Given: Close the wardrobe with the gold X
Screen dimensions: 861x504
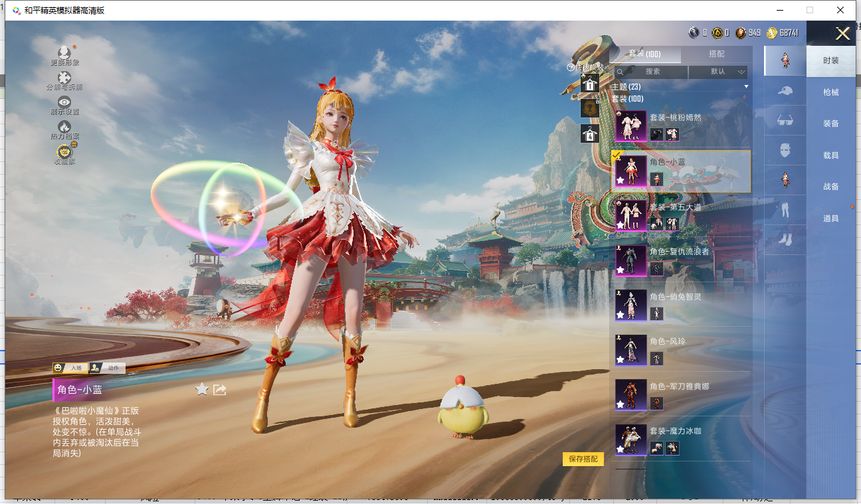Looking at the screenshot, I should [842, 34].
